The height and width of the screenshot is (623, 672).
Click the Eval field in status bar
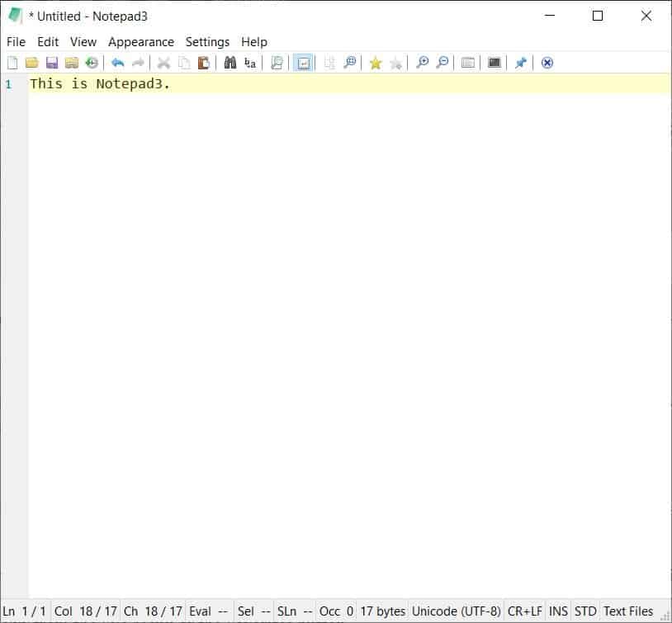pos(205,611)
